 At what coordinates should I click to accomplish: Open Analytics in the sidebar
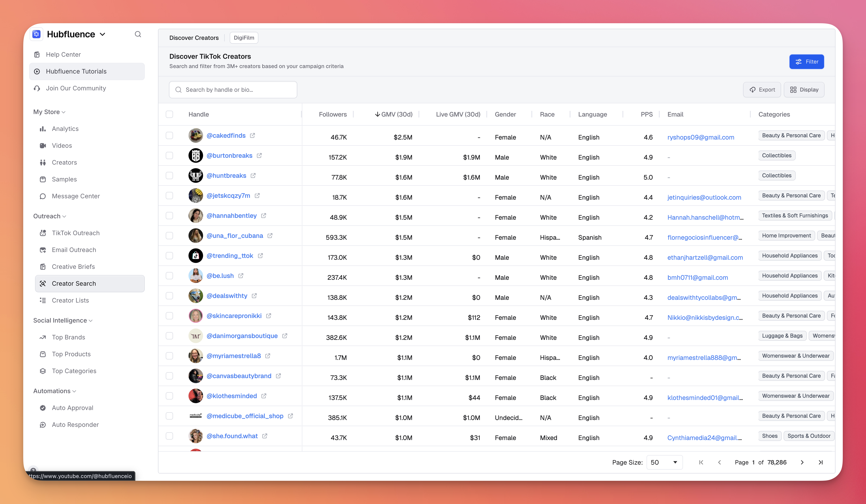pos(65,129)
